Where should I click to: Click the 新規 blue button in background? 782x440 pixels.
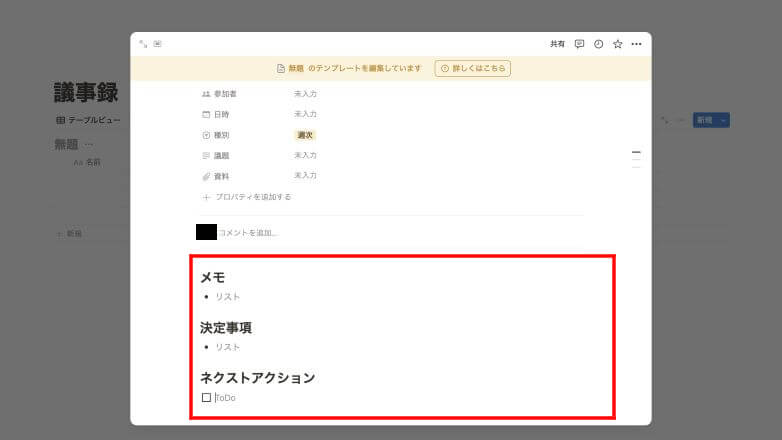[x=705, y=120]
